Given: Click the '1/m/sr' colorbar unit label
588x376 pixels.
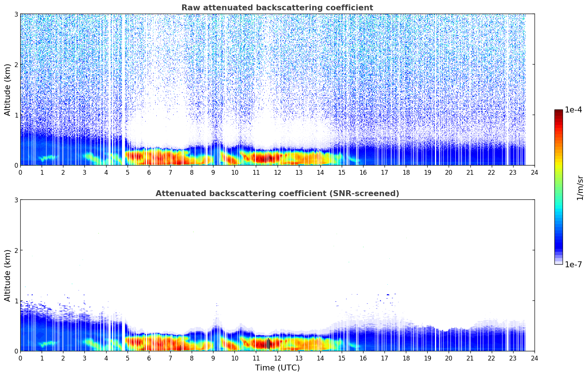Looking at the screenshot, I should click(580, 188).
